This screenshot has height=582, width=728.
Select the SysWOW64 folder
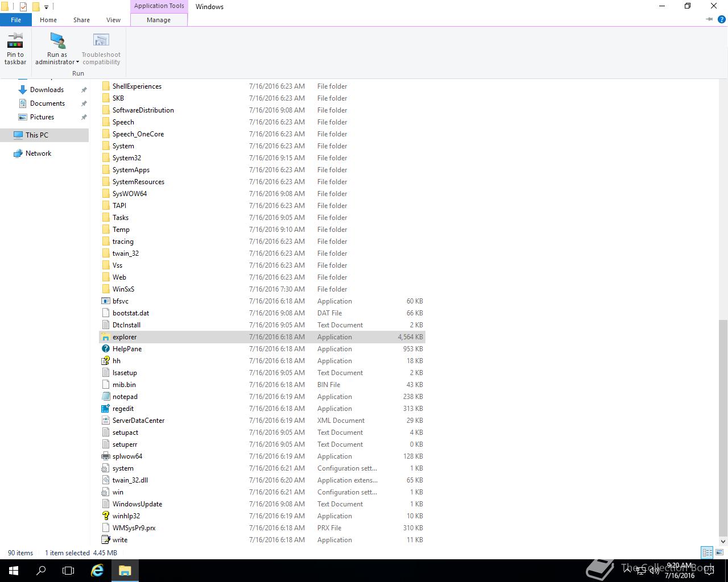(262, 194)
